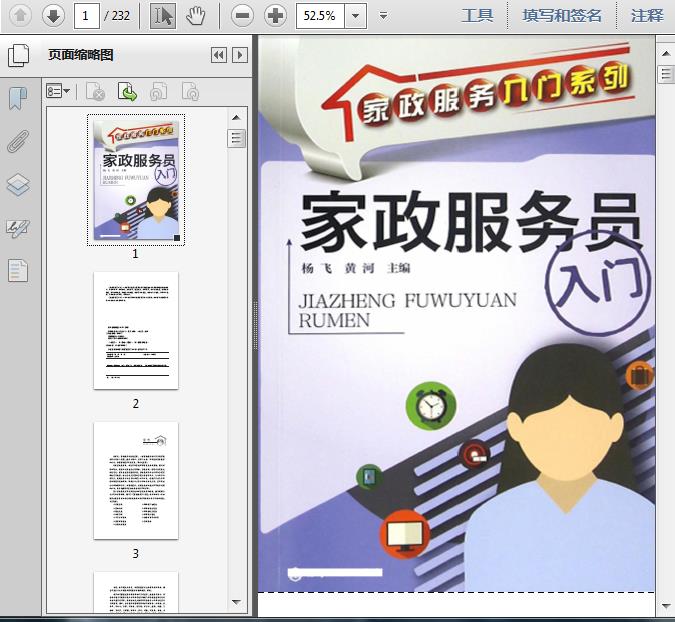Screen dimensions: 675x622
Task: Open the thumbnails panel options dropdown
Action: pyautogui.click(x=59, y=92)
